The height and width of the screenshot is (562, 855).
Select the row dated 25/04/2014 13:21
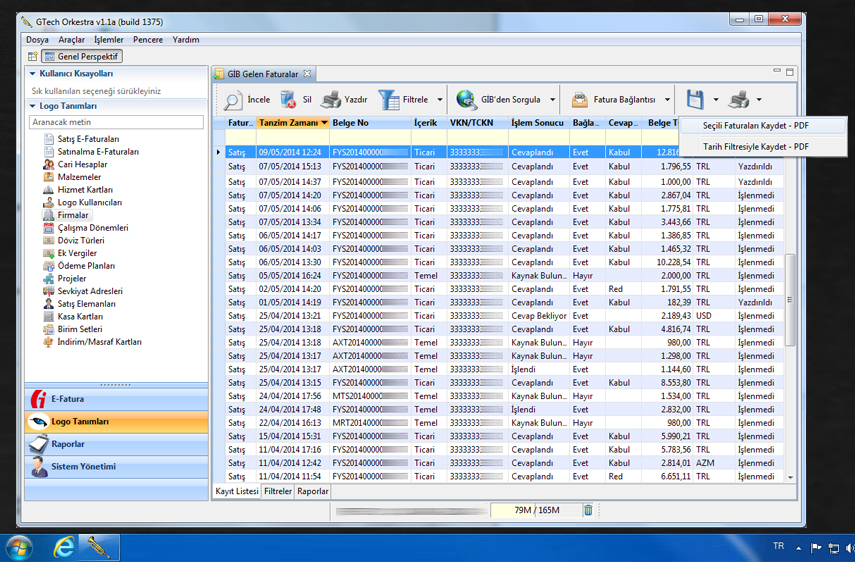(x=499, y=316)
